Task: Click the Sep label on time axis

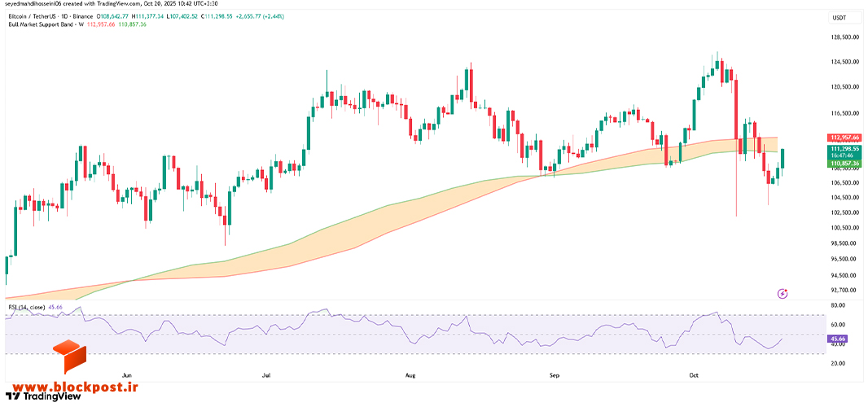Action: (555, 375)
